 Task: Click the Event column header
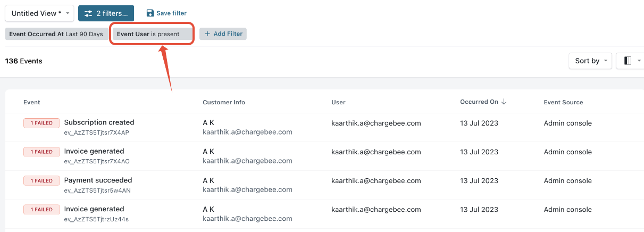pos(32,102)
